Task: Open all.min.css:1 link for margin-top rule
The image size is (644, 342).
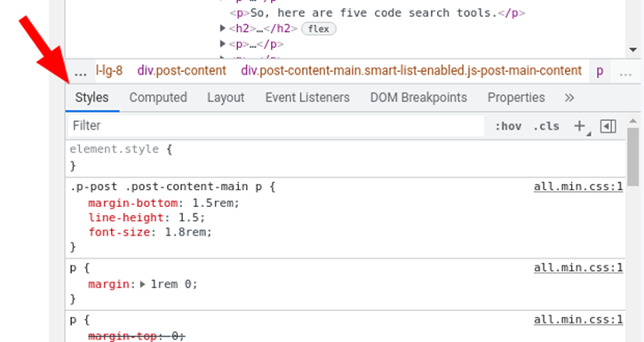Action: click(578, 320)
